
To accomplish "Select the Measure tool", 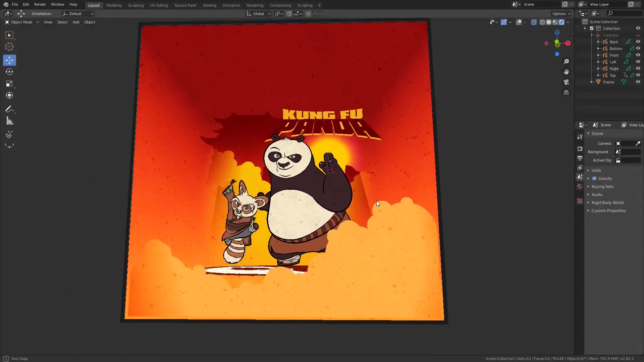I will click(9, 121).
